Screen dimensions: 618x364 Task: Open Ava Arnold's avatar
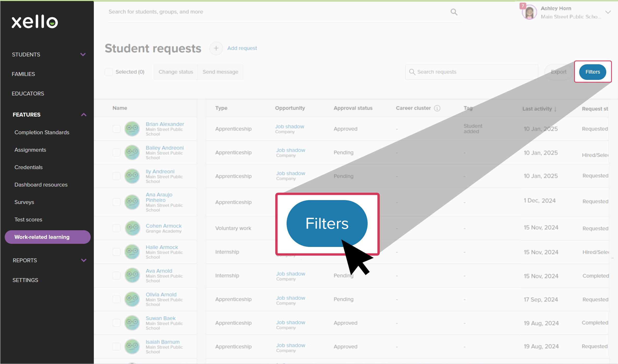(x=132, y=276)
